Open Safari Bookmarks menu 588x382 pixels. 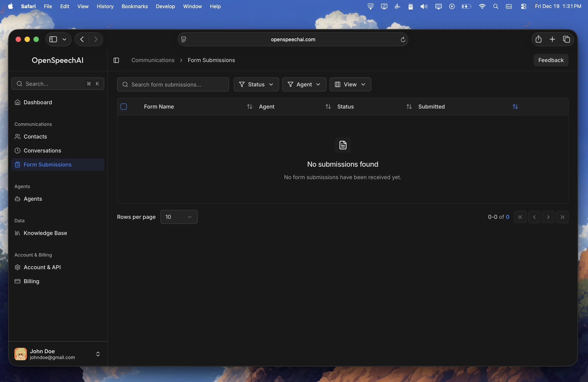135,6
